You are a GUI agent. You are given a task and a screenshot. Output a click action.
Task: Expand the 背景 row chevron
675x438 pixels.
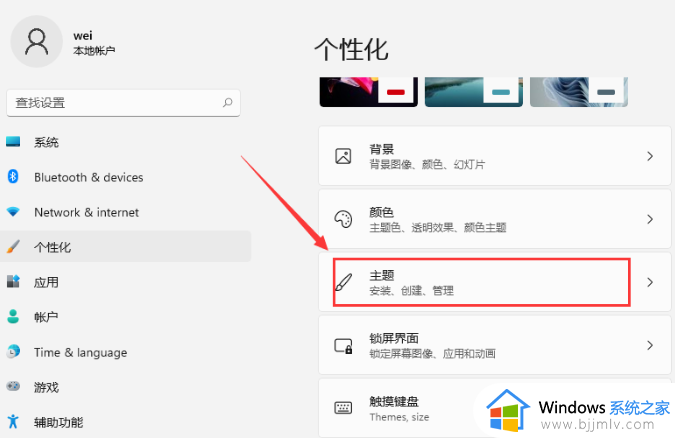pyautogui.click(x=650, y=156)
